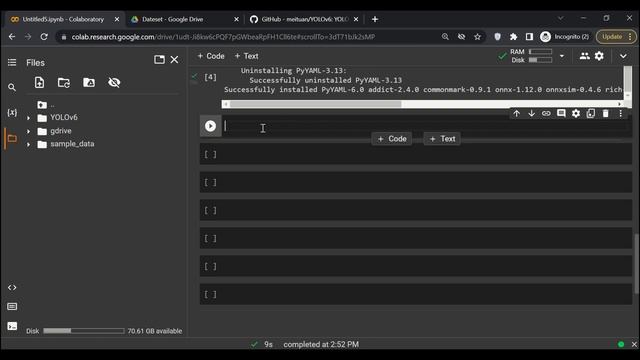
Task: Open Code snippets sidebar icon
Action: click(12, 287)
